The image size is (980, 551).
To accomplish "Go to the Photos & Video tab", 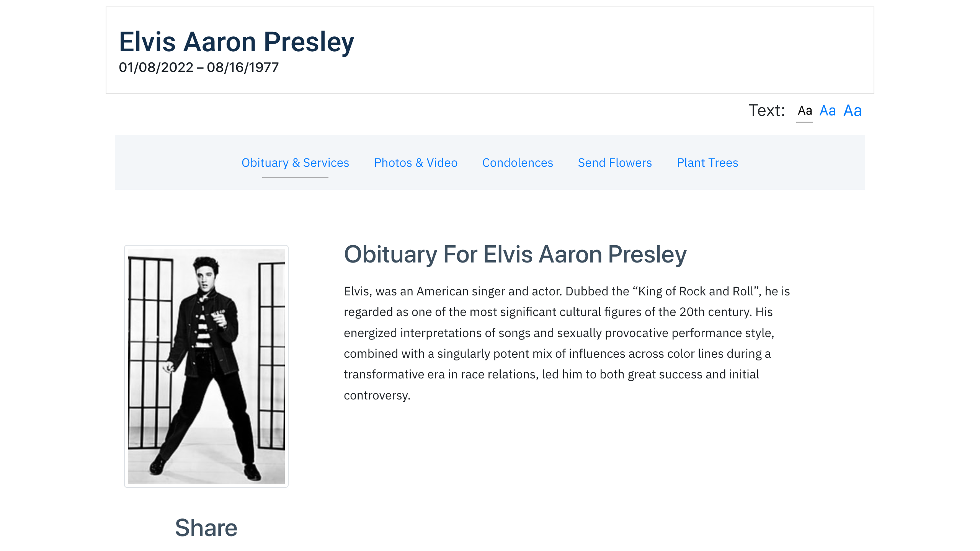I will point(416,163).
